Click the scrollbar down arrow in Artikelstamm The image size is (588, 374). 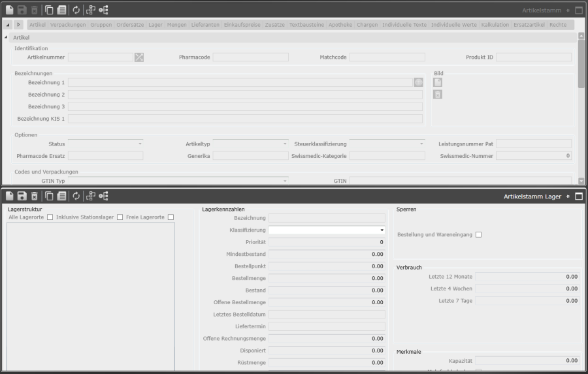click(581, 181)
